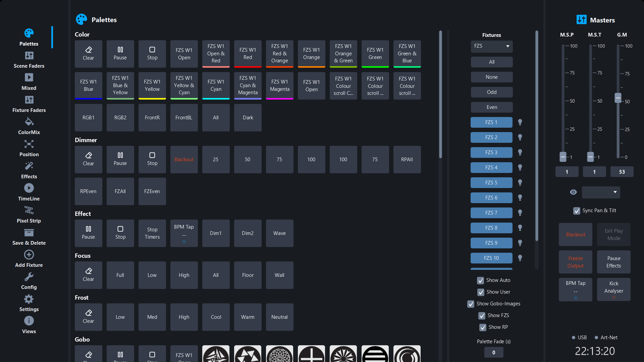This screenshot has height=362, width=644.
Task: Open the Fixture Faders sidebar icon
Action: pos(29,100)
